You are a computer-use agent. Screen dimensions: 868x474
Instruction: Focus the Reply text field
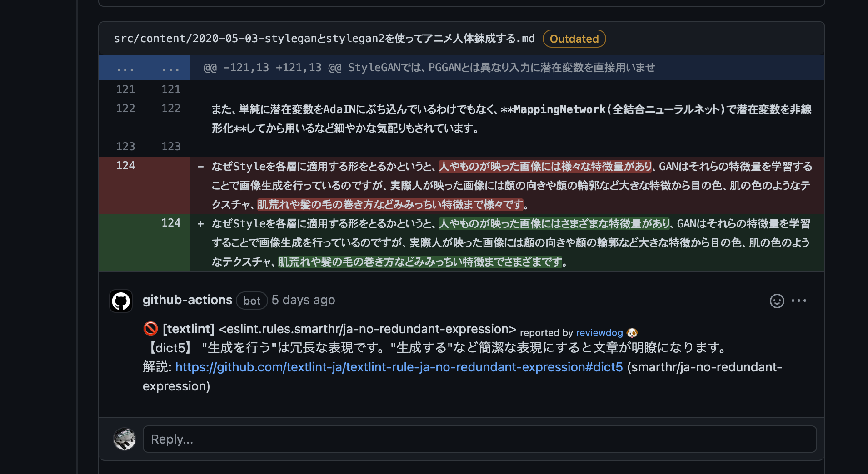[479, 439]
